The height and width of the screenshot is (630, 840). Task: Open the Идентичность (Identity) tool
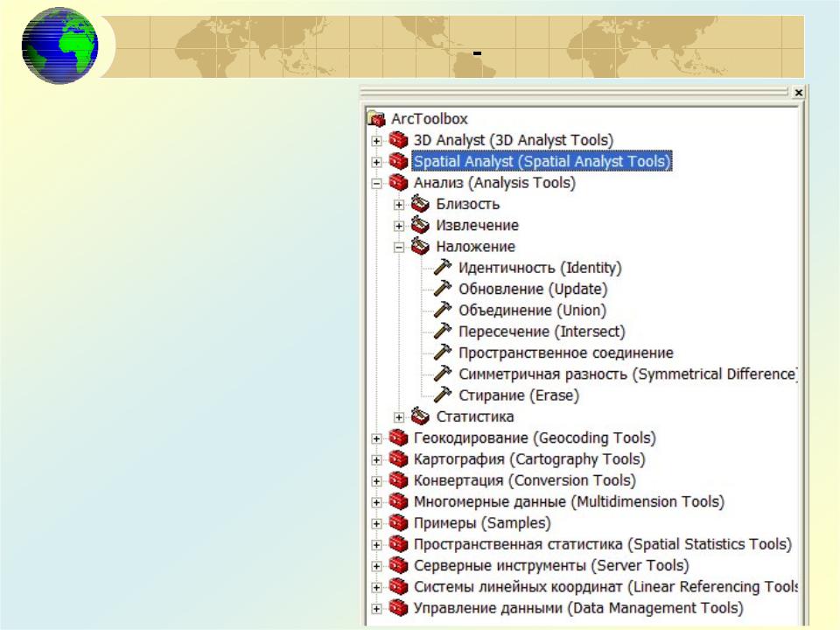pos(540,268)
